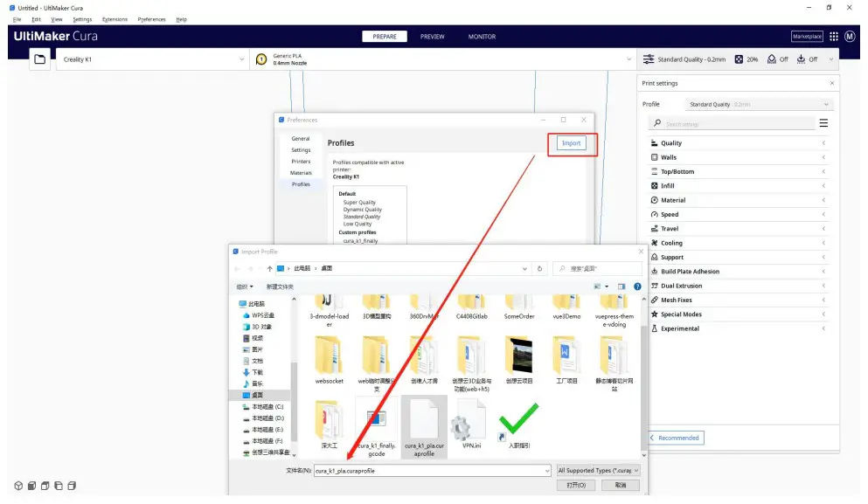Click the refresh icon in Import dialog
868x504 pixels.
[540, 269]
